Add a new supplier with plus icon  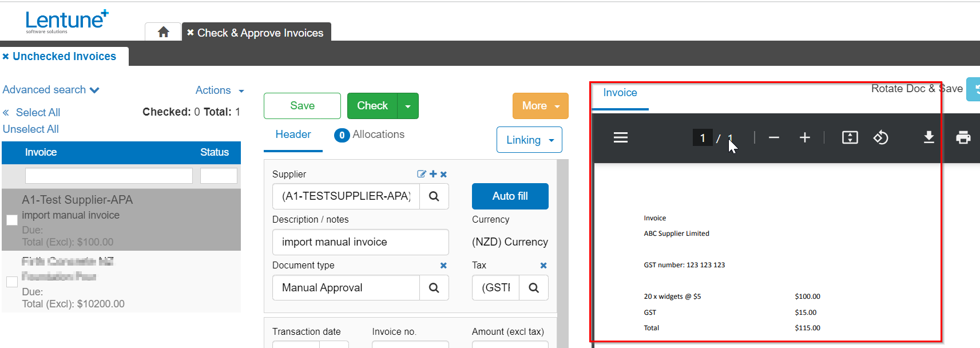(433, 174)
